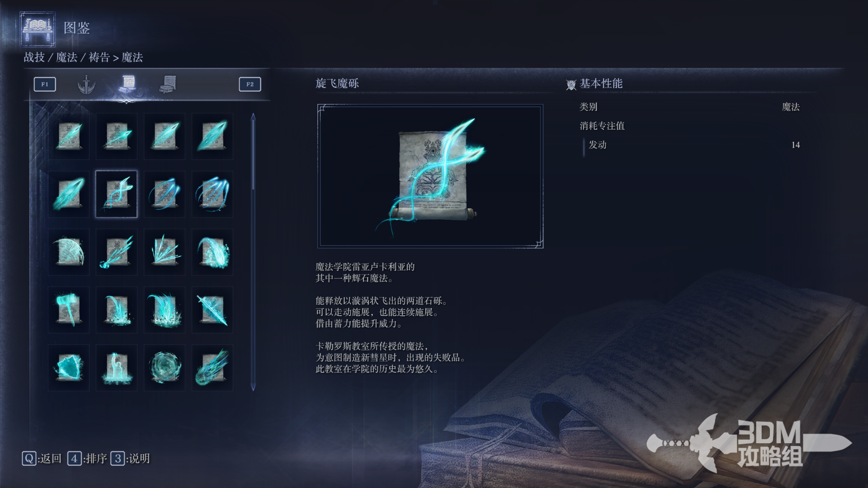Open the incantation book stack tab
The height and width of the screenshot is (488, 868).
(168, 84)
